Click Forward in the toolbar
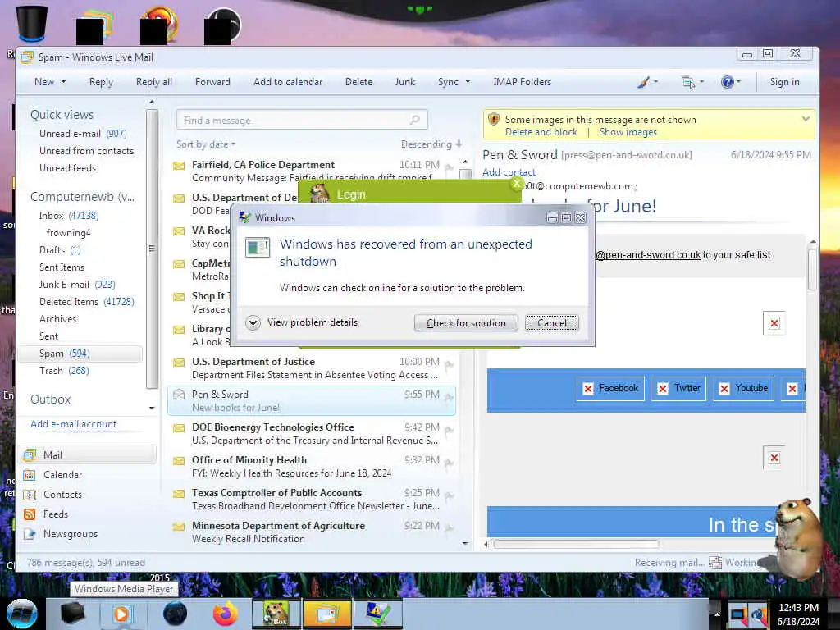Viewport: 840px width, 630px height. 212,82
